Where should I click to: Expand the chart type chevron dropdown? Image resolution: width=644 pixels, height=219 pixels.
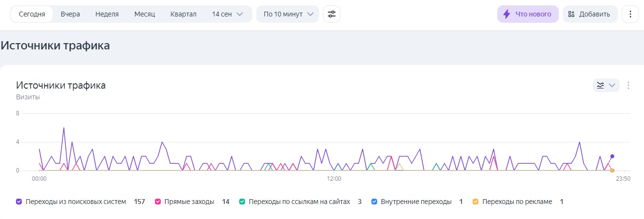(x=612, y=85)
